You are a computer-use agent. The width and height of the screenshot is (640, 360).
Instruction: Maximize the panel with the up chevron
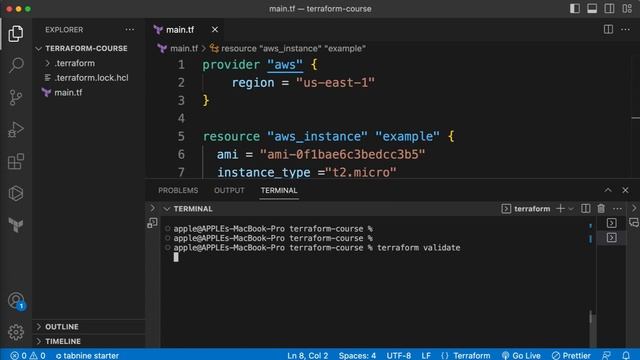click(x=608, y=190)
